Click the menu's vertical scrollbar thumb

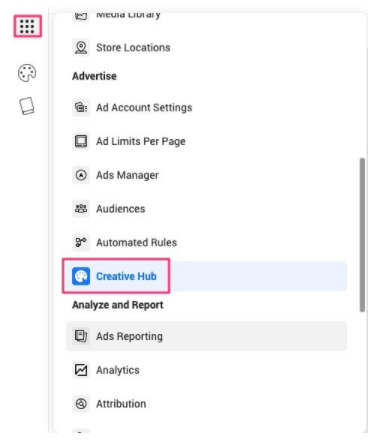(362, 235)
